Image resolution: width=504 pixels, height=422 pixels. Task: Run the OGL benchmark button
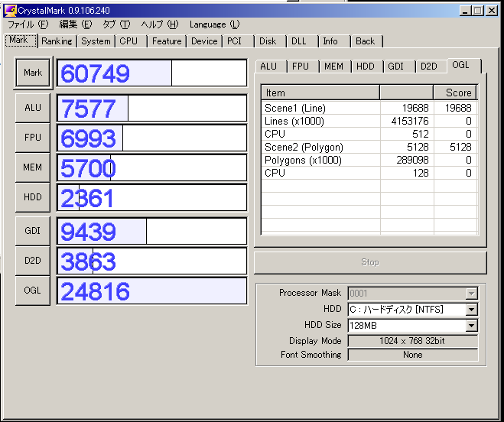click(x=33, y=291)
